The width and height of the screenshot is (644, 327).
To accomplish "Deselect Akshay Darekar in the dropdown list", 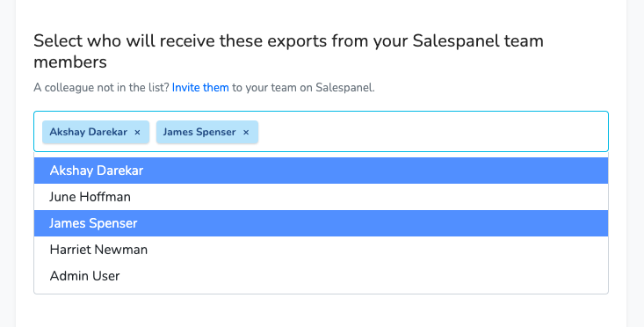I will [321, 171].
